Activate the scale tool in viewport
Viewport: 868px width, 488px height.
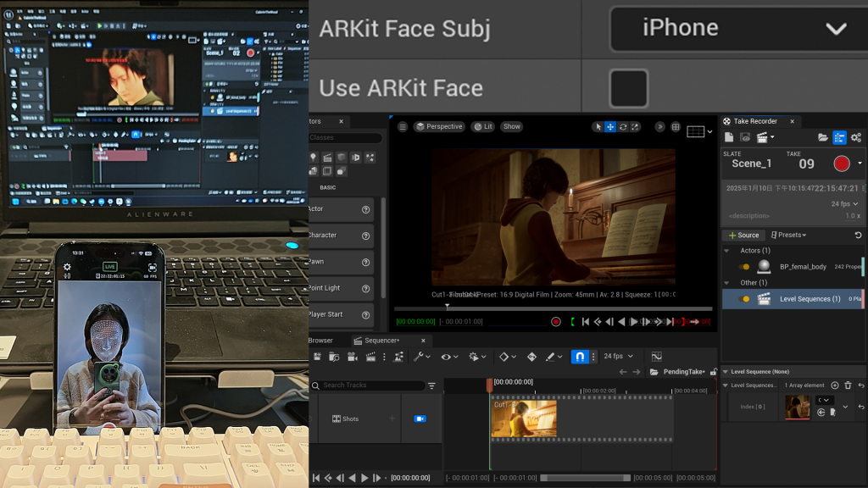[x=635, y=127]
